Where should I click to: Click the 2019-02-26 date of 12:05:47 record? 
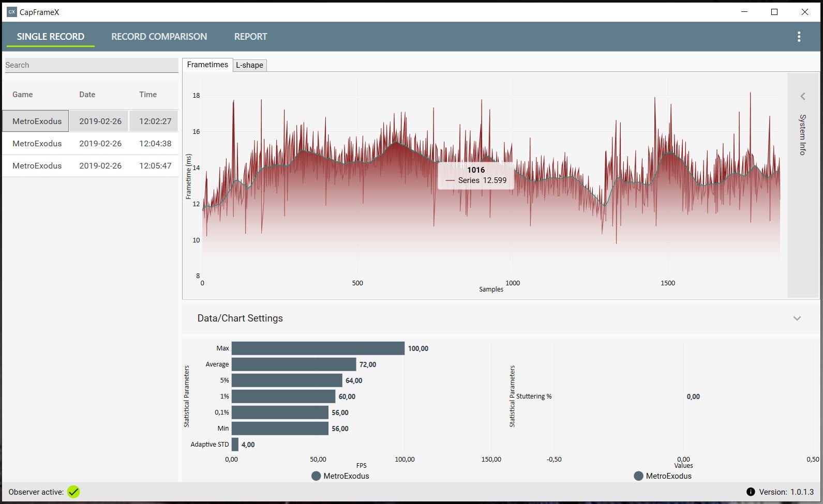click(x=100, y=165)
